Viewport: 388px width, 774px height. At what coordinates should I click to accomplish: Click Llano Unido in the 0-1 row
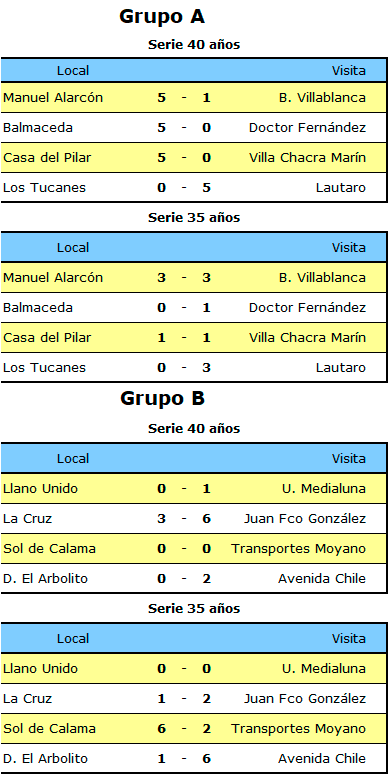pos(40,489)
